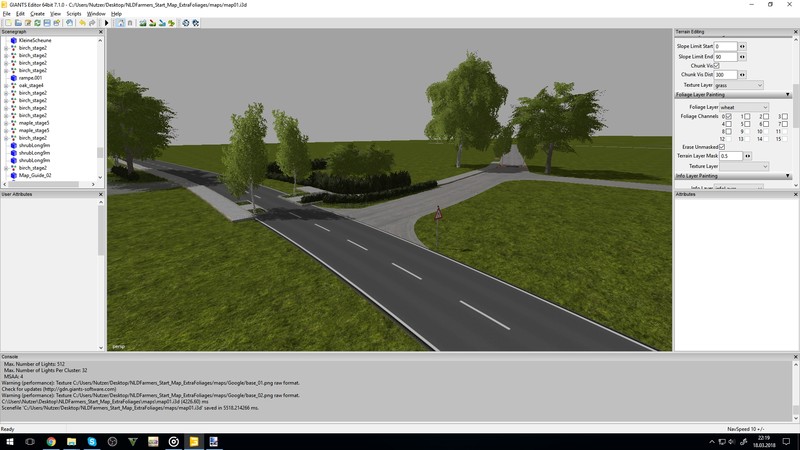
Task: Open the File menu
Action: point(7,14)
